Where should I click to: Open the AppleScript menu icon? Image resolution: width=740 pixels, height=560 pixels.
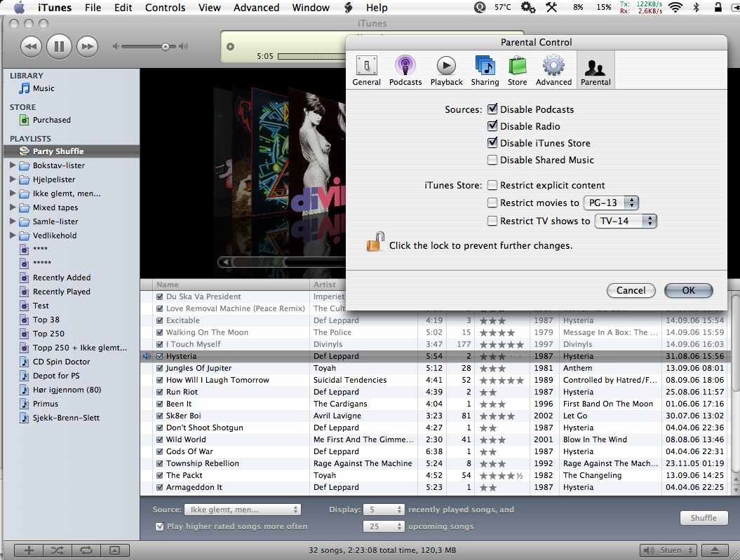pyautogui.click(x=349, y=7)
